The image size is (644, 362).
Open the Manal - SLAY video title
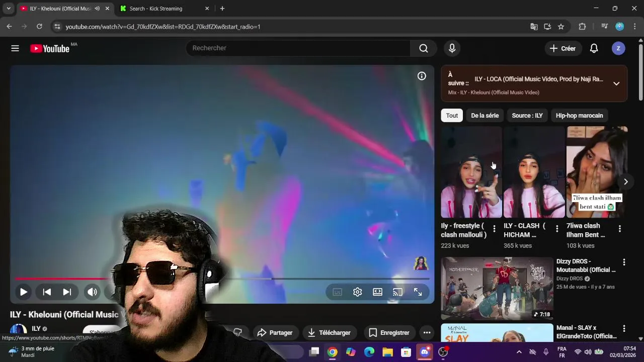(x=587, y=332)
